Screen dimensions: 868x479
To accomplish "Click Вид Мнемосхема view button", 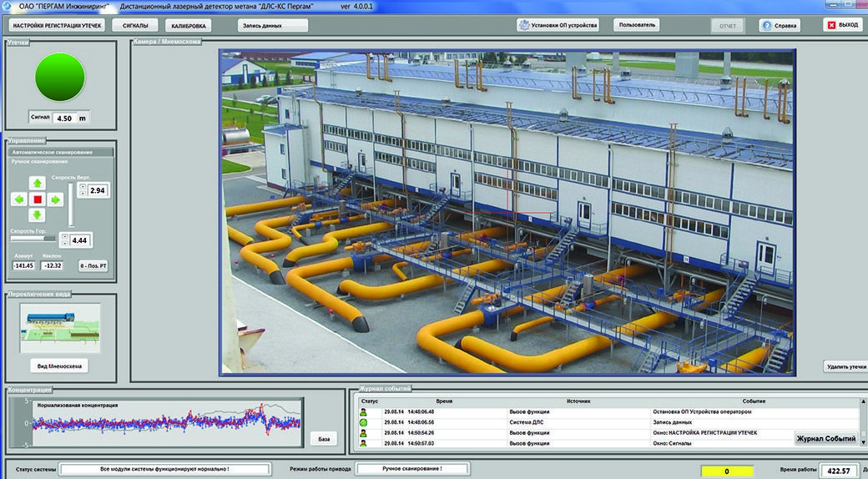I will click(59, 366).
